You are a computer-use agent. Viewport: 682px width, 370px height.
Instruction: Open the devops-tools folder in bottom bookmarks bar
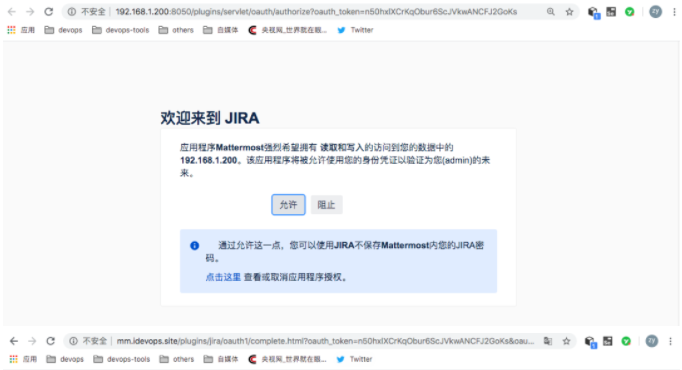(x=122, y=359)
